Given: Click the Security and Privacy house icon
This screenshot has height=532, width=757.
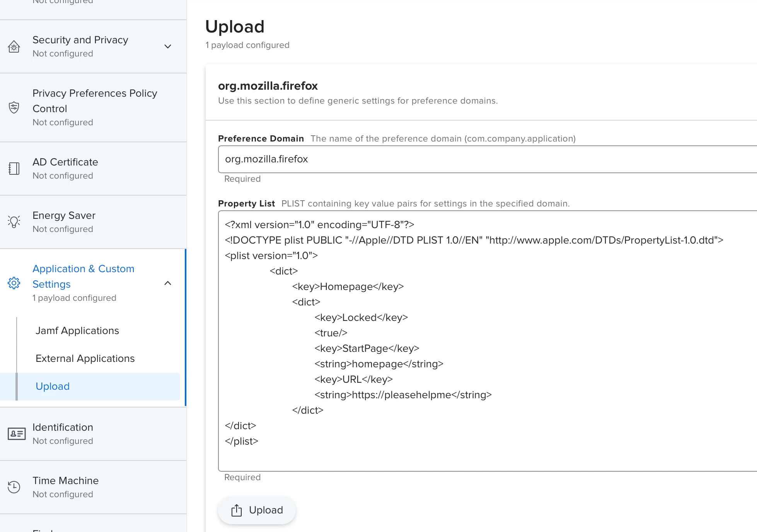Looking at the screenshot, I should tap(14, 47).
